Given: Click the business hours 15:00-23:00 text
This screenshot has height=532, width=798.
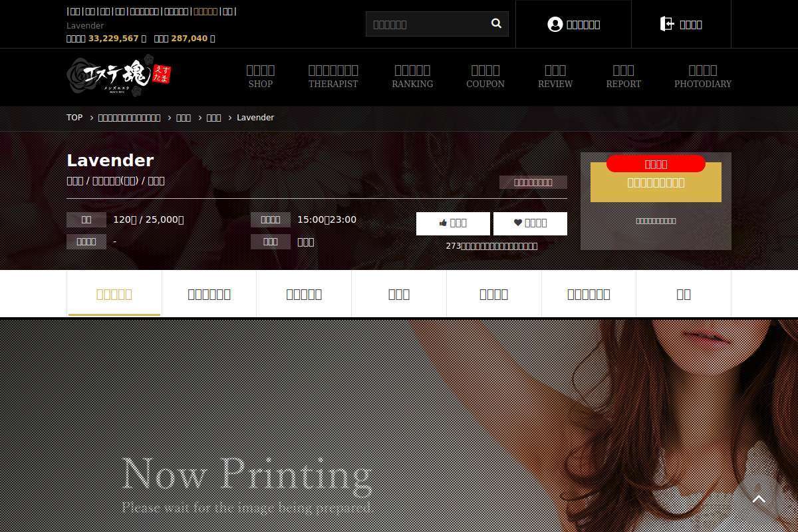Looking at the screenshot, I should (327, 219).
